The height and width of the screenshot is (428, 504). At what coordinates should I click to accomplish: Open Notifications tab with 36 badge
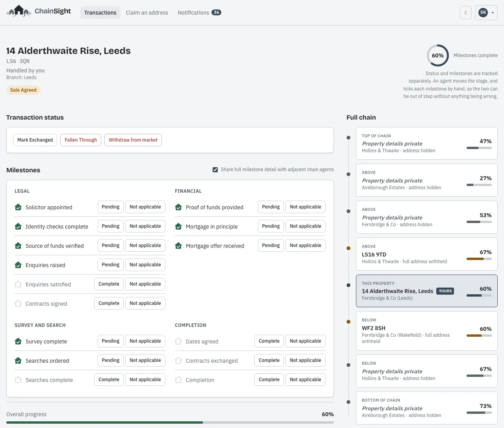coord(199,13)
